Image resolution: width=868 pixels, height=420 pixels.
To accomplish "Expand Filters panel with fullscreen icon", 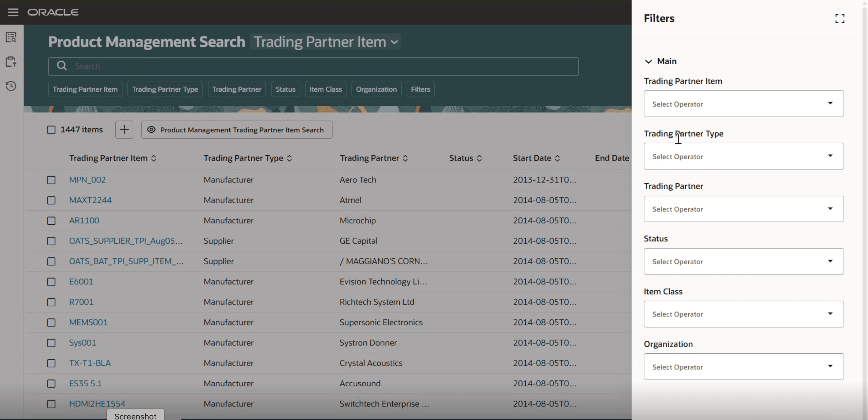I will click(839, 18).
